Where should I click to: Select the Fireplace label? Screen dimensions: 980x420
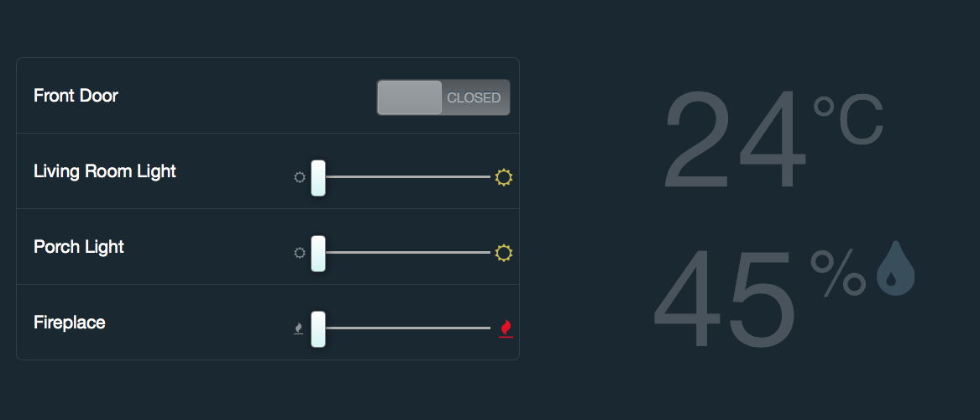tap(70, 323)
